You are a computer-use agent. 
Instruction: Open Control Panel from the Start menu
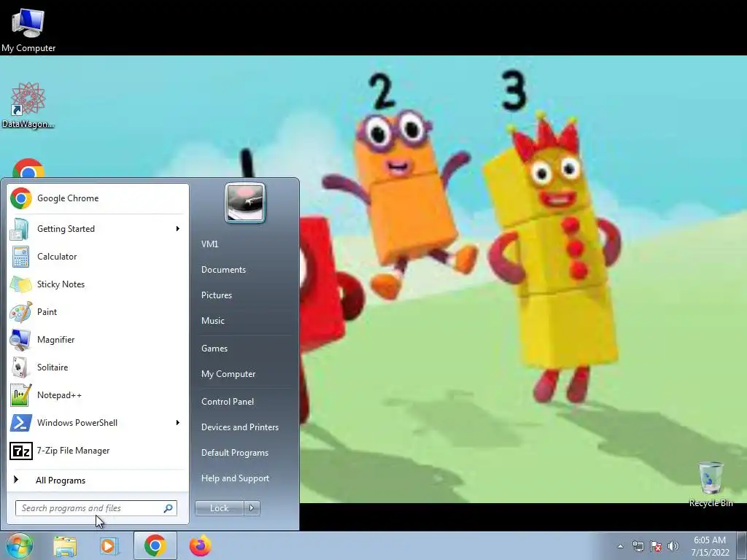(228, 402)
